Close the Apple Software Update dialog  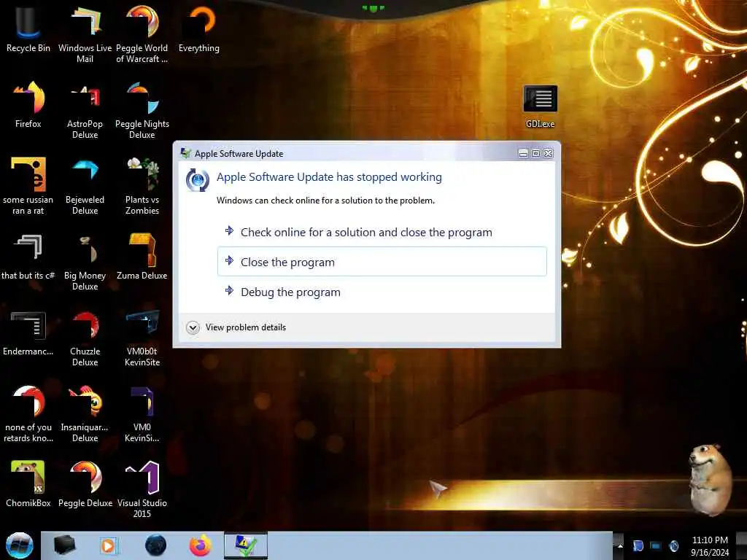[549, 153]
